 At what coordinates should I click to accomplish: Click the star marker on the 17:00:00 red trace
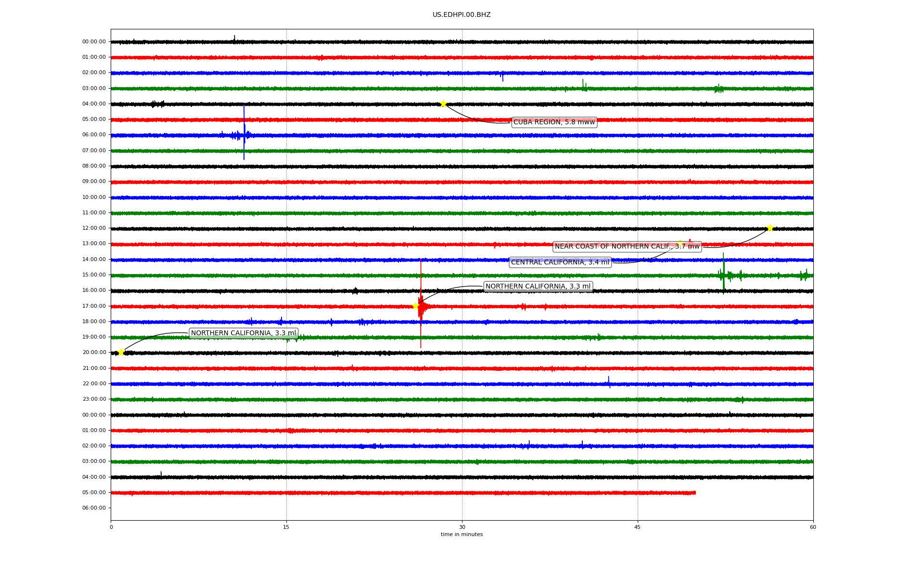pos(415,306)
